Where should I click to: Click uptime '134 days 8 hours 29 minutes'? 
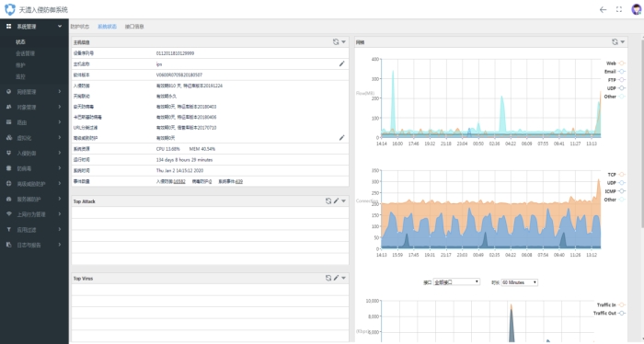(x=184, y=160)
